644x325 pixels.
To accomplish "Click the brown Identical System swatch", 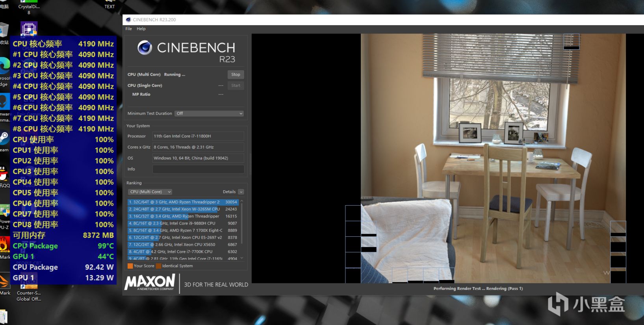I will pos(158,266).
